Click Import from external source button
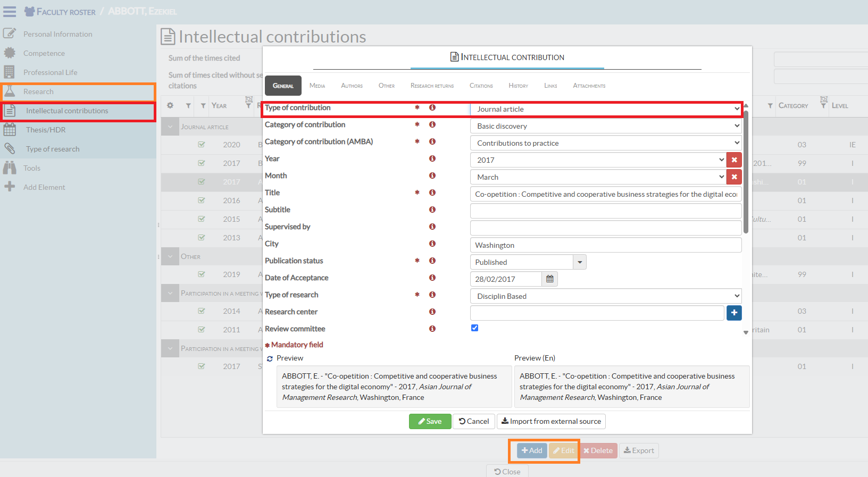868x477 pixels. tap(551, 421)
